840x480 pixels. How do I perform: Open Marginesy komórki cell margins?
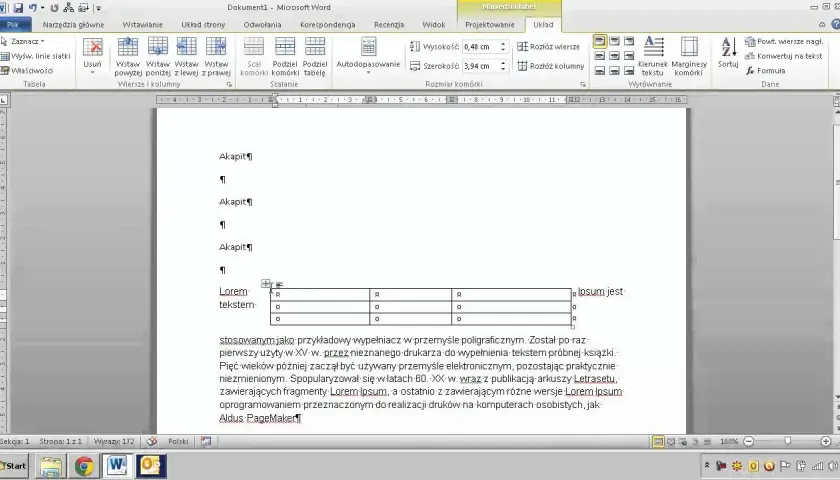689,56
